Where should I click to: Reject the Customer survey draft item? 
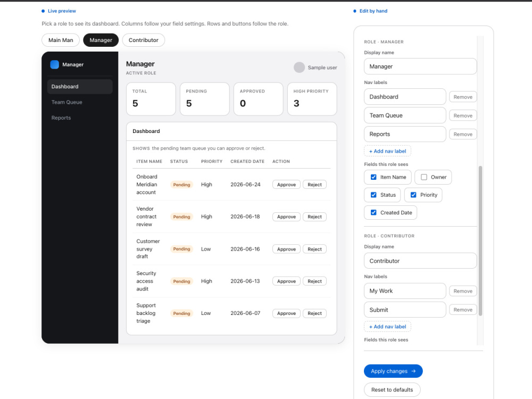click(x=314, y=249)
